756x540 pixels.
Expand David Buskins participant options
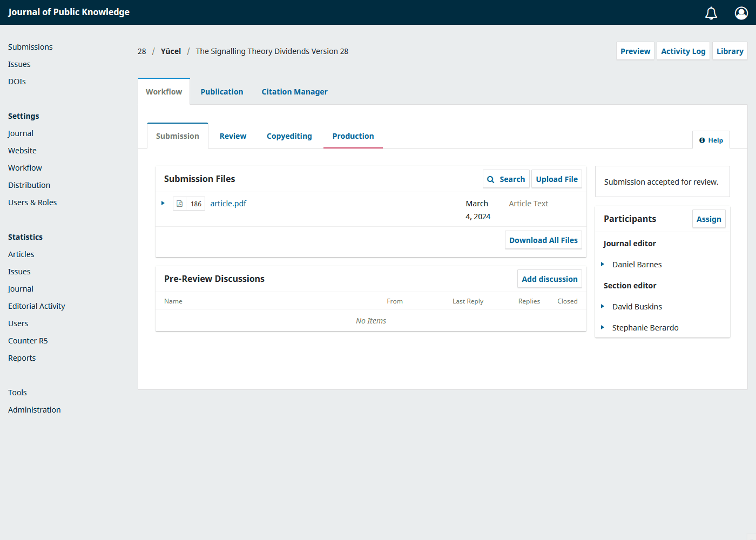tap(603, 306)
